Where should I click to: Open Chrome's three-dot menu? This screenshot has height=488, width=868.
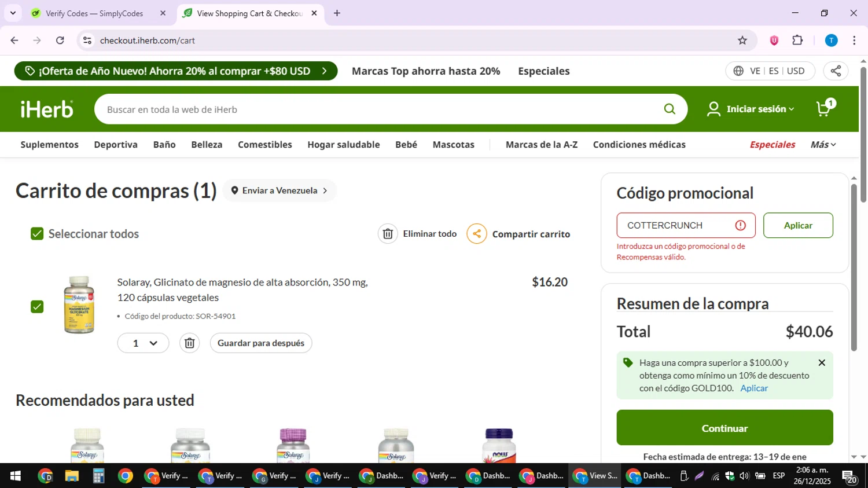pos(854,40)
